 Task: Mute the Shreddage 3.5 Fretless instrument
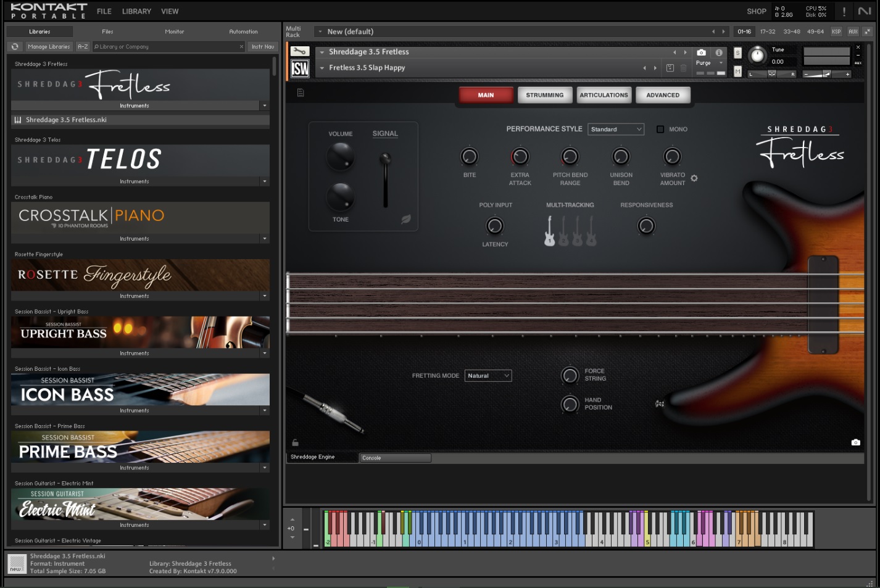(737, 72)
